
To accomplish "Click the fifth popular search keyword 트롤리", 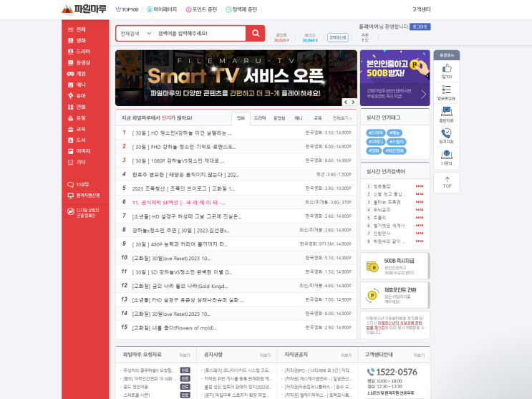I will click(x=379, y=218).
